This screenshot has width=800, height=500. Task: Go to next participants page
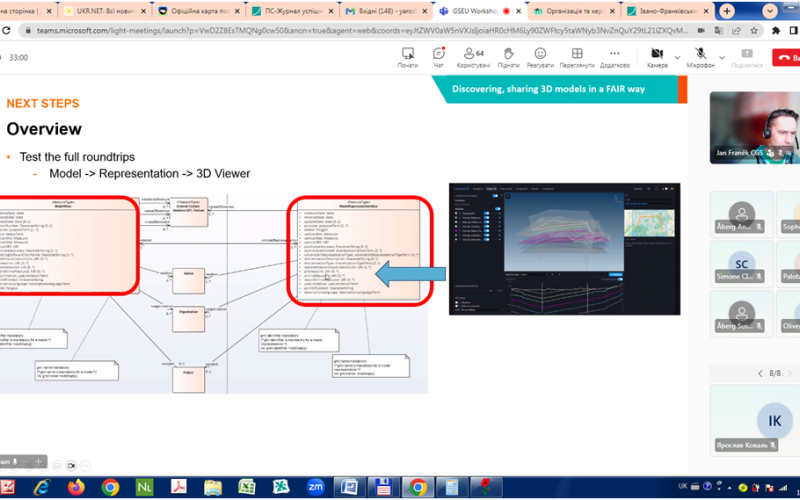(x=790, y=373)
